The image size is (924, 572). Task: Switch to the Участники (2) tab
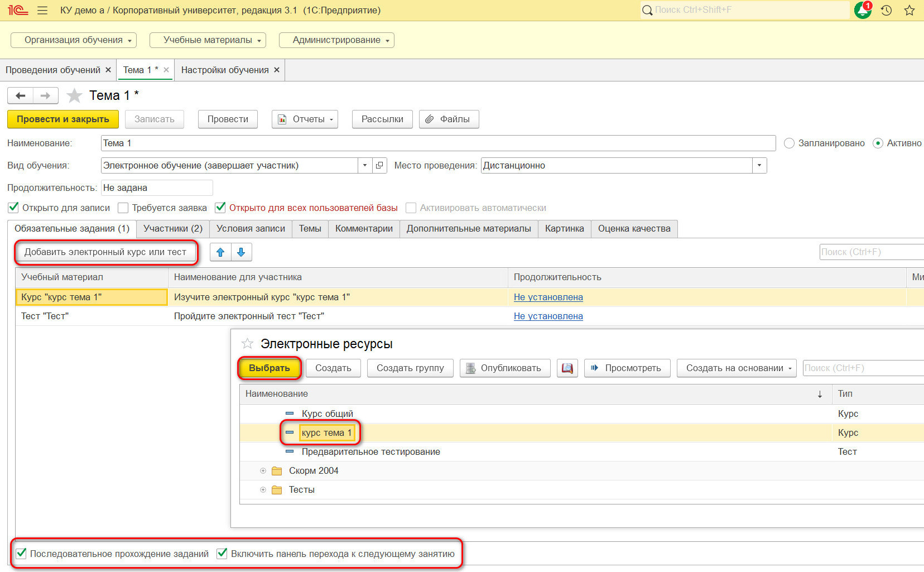173,229
